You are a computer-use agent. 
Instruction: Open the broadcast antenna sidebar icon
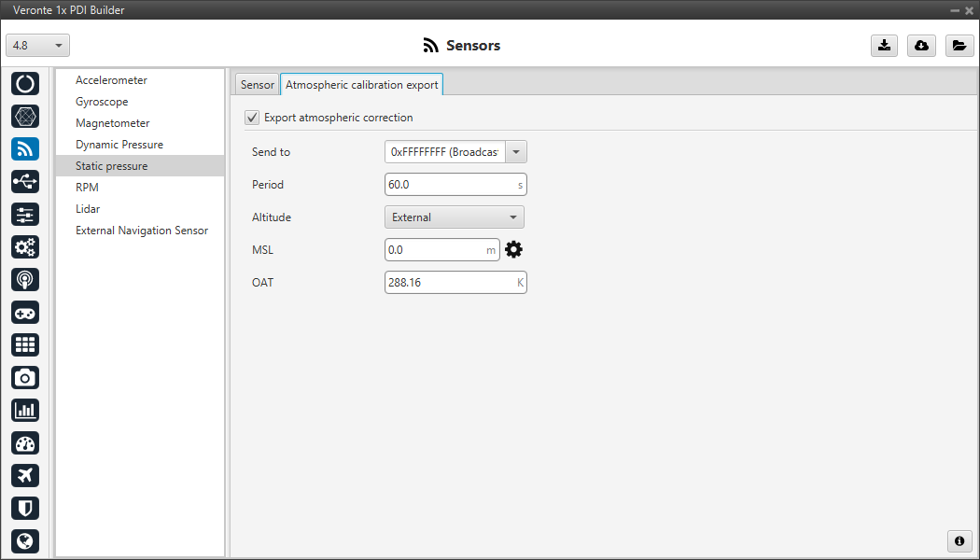click(x=25, y=279)
